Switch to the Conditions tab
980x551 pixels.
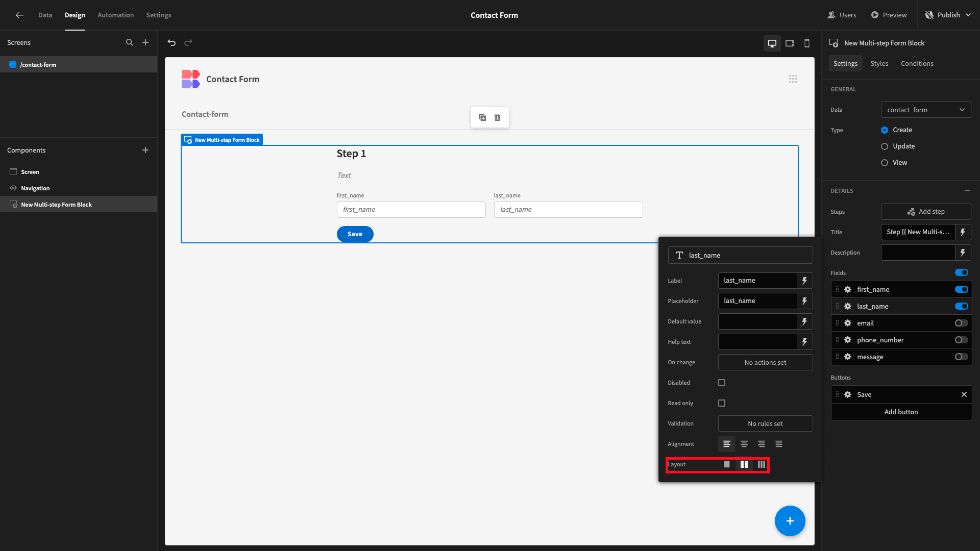click(917, 63)
